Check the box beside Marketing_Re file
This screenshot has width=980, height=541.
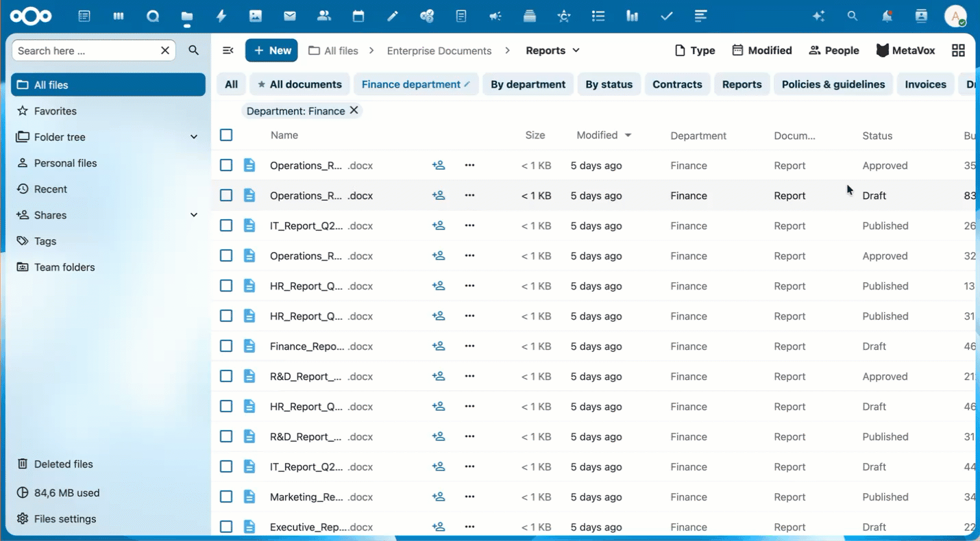click(x=226, y=496)
